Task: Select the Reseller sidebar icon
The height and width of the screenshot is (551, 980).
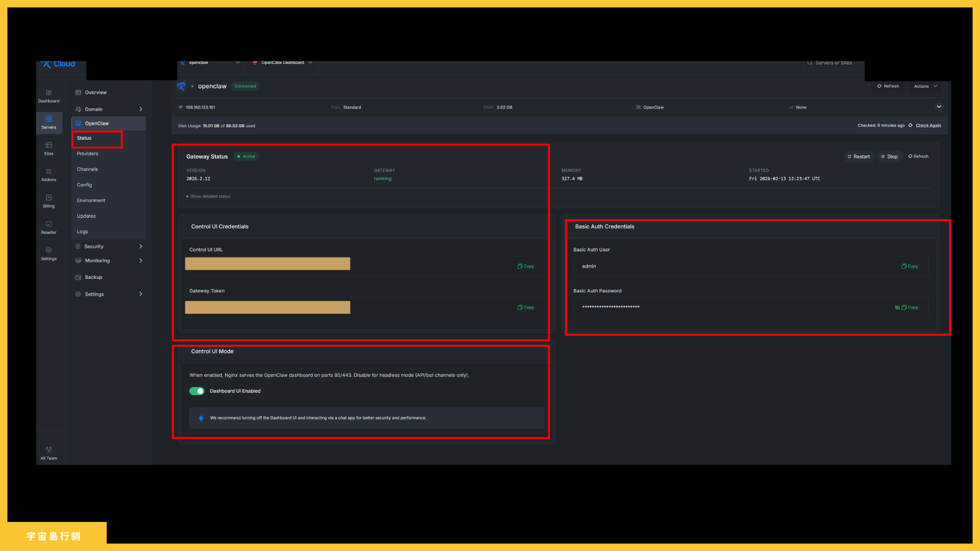Action: point(48,228)
